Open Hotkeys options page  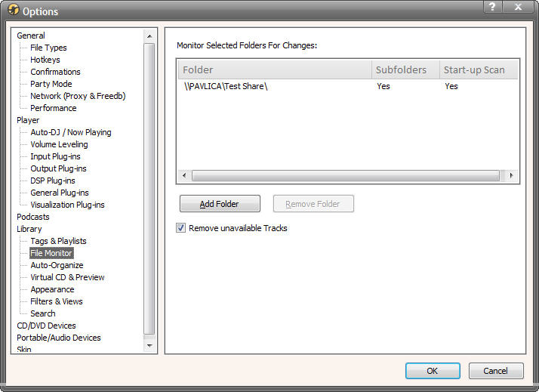45,60
